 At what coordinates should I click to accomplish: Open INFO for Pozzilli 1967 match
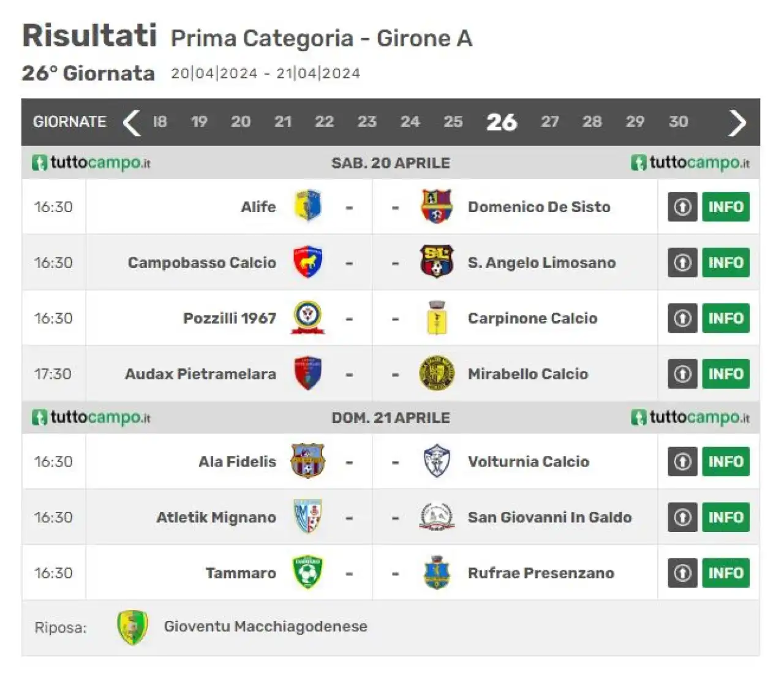pyautogui.click(x=726, y=318)
